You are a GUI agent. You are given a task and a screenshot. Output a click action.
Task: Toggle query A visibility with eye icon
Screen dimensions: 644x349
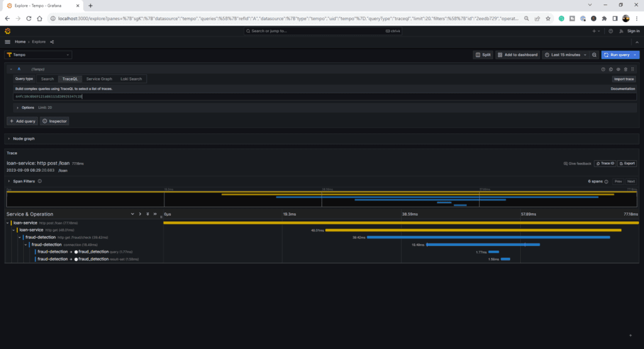[618, 69]
